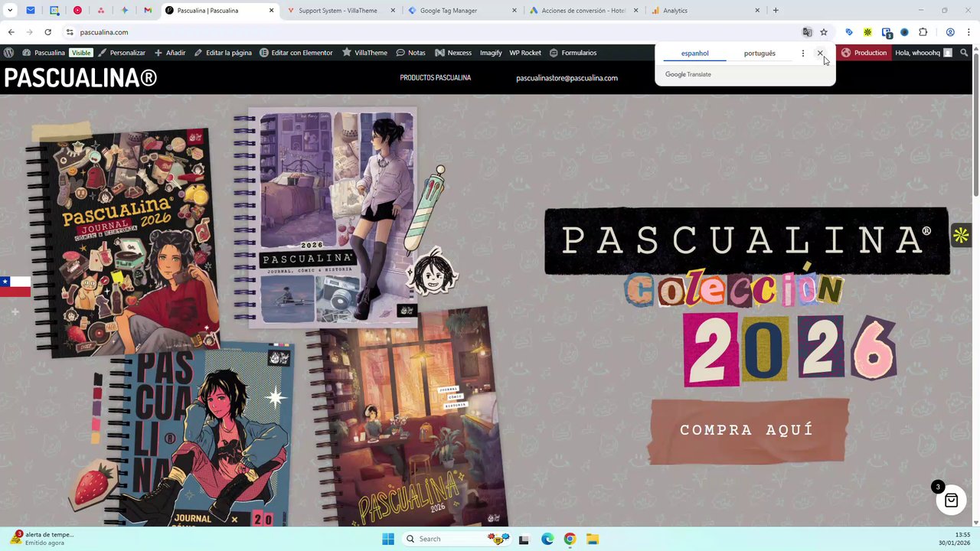
Task: View site information icon in address bar
Action: tap(70, 32)
